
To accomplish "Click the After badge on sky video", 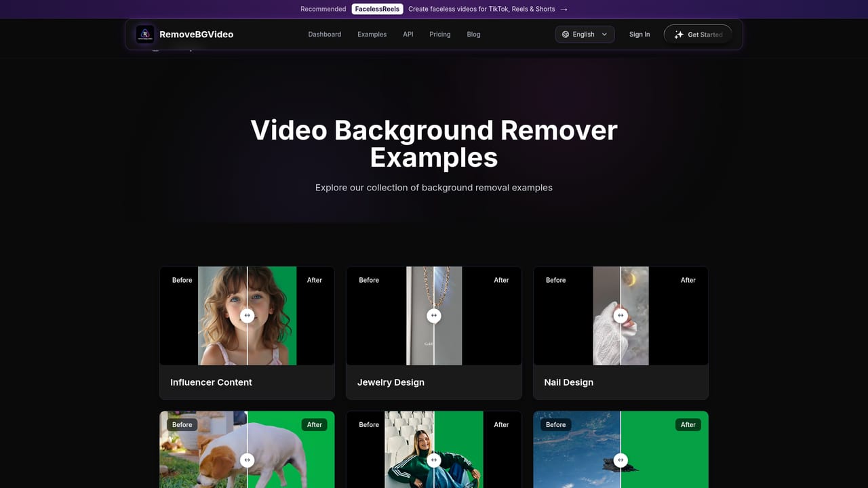I will pyautogui.click(x=688, y=425).
